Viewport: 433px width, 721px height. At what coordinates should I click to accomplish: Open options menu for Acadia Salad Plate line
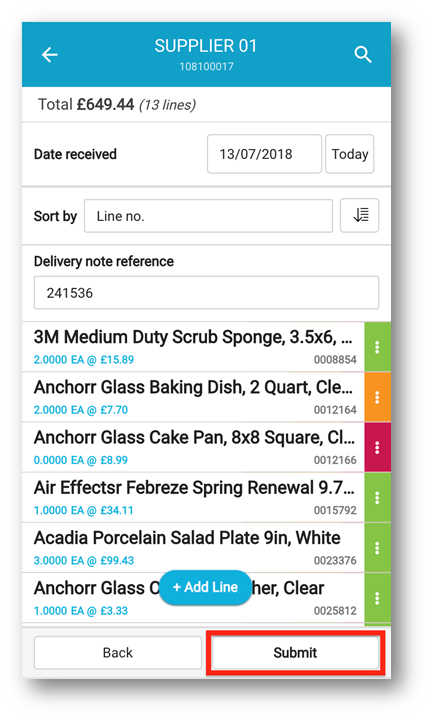377,547
